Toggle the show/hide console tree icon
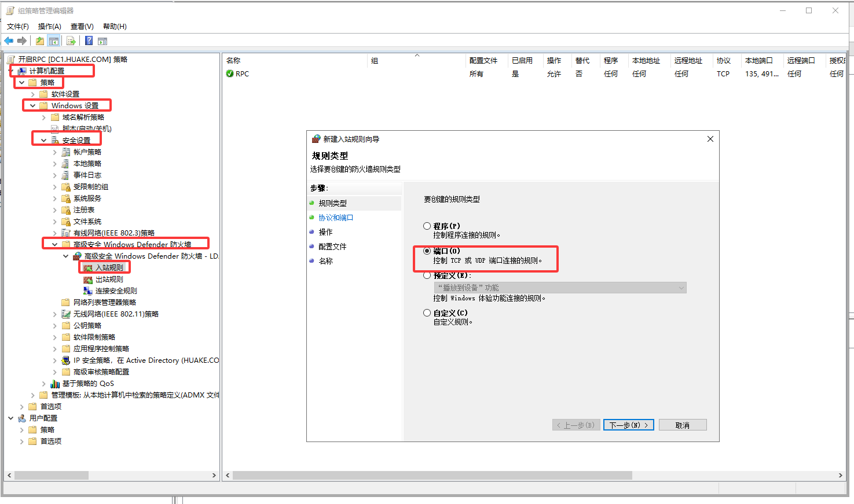 coord(54,41)
